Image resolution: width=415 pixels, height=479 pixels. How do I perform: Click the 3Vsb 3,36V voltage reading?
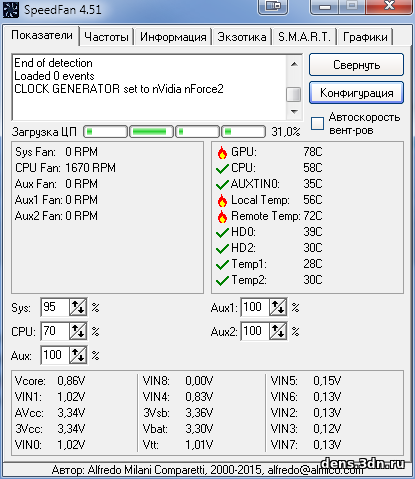click(178, 413)
